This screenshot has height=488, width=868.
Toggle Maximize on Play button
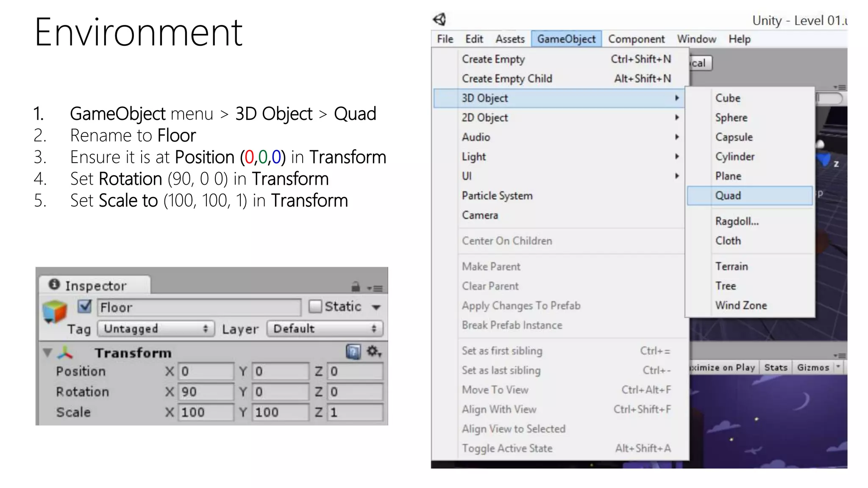[723, 367]
